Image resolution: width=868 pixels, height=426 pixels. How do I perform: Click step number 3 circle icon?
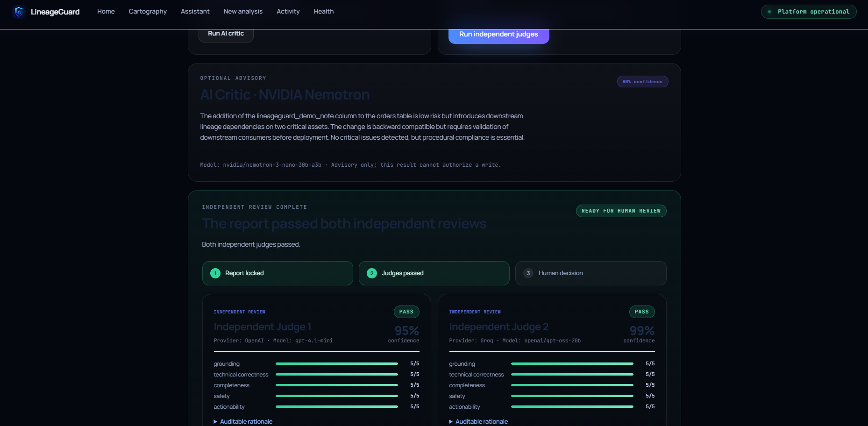[x=528, y=273]
